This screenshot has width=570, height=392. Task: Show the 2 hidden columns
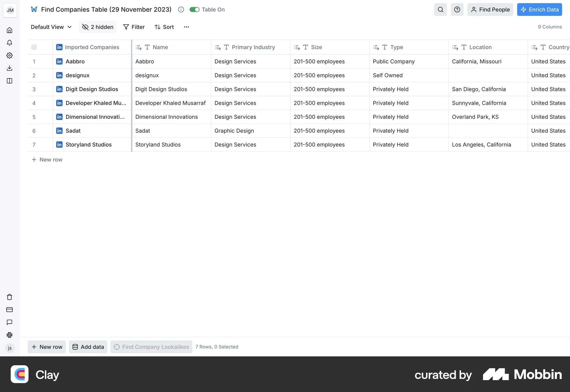pos(98,27)
